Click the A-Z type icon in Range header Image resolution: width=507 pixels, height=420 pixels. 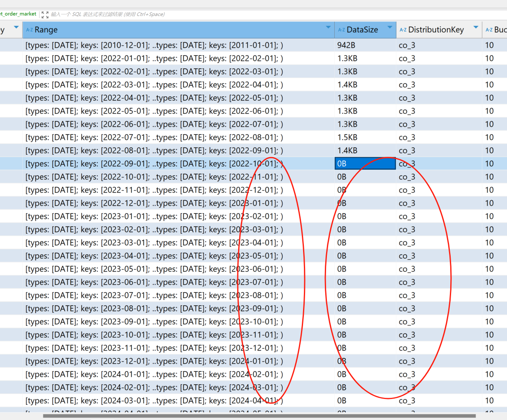pos(29,30)
